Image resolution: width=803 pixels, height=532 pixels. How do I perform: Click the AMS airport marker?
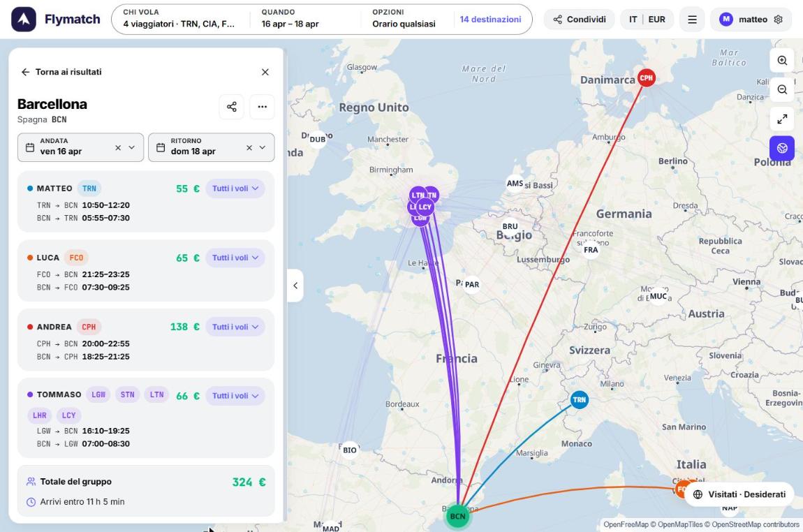pos(515,184)
